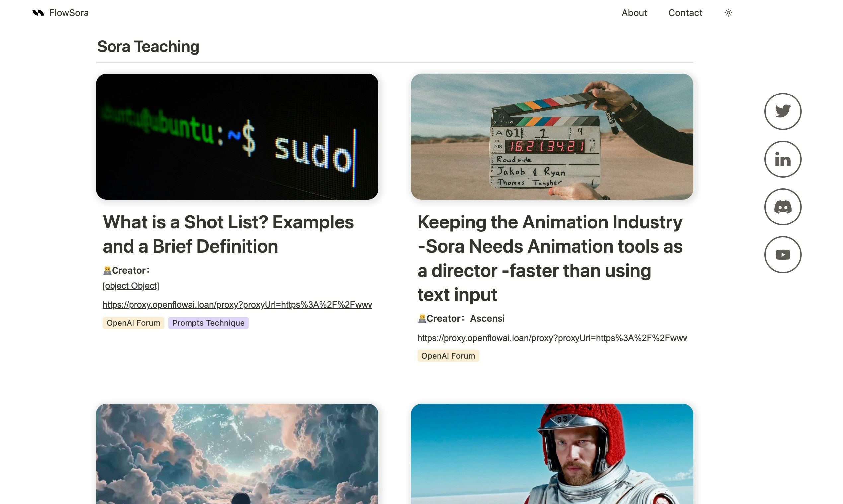This screenshot has width=843, height=504.
Task: Select OpenAI Forum tag under Ascensi article
Action: point(448,356)
